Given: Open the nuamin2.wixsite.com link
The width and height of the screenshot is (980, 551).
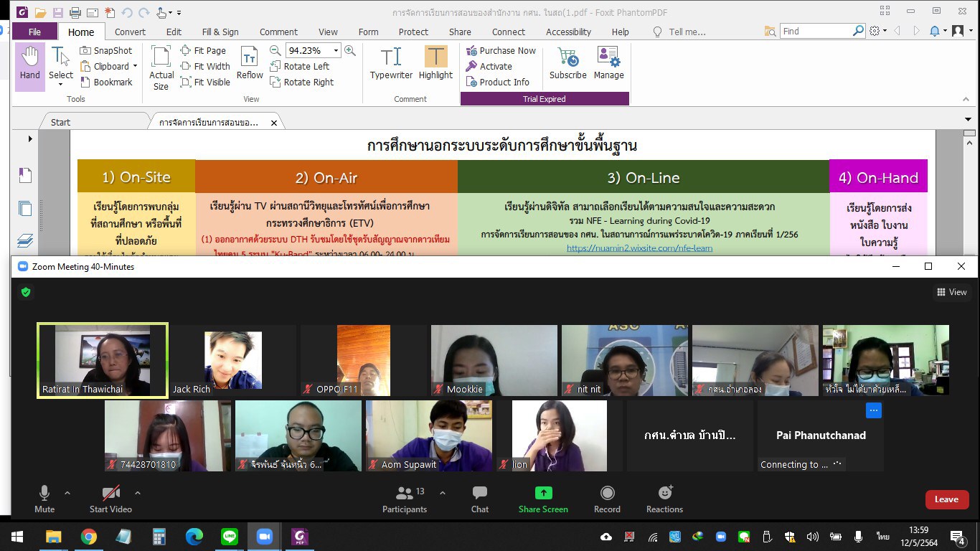Looking at the screenshot, I should click(639, 248).
